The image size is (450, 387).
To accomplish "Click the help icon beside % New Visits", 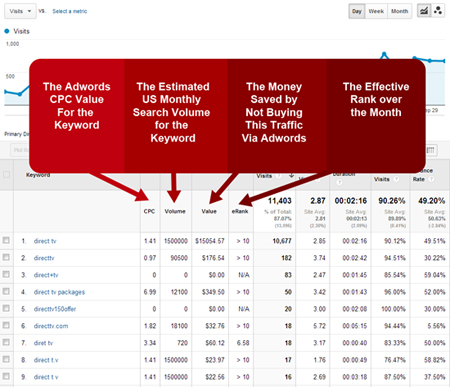I will pos(396,179).
